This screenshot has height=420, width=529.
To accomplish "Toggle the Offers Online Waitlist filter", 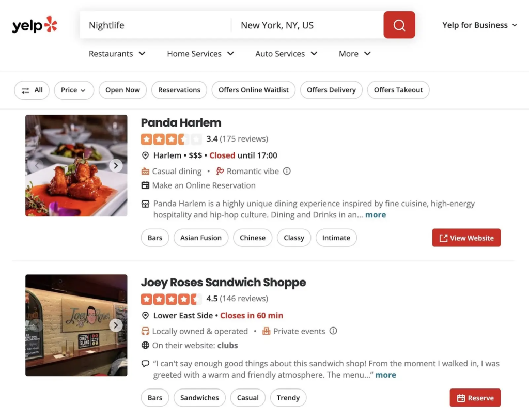I will [253, 90].
